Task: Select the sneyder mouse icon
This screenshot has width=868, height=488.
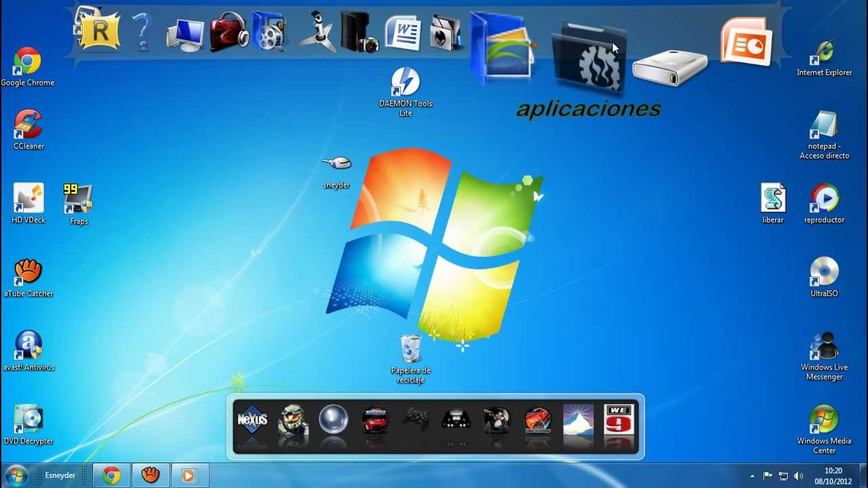Action: tap(336, 172)
